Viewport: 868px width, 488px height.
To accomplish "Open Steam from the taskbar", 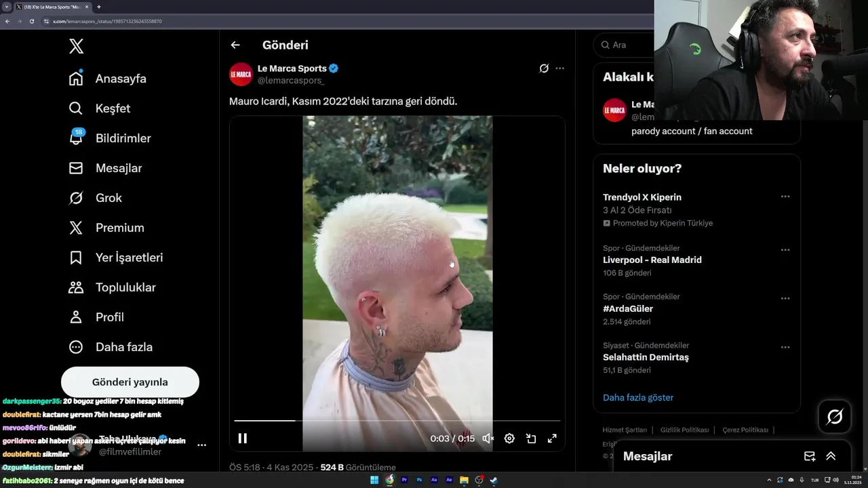I will point(494,480).
